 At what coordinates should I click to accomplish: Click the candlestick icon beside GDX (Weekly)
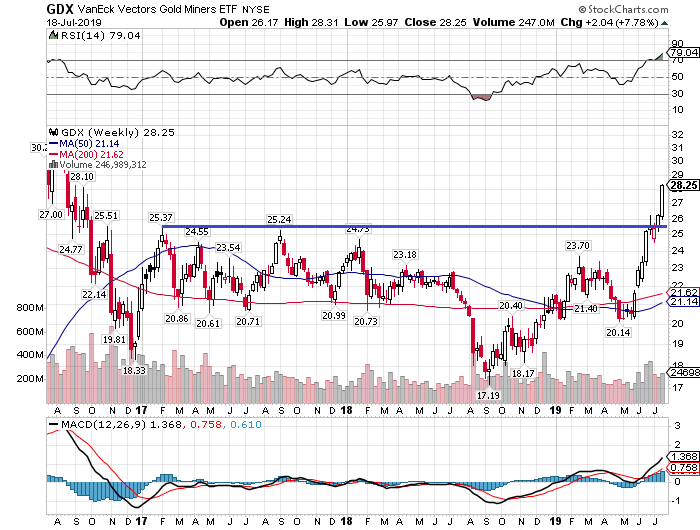(x=54, y=132)
